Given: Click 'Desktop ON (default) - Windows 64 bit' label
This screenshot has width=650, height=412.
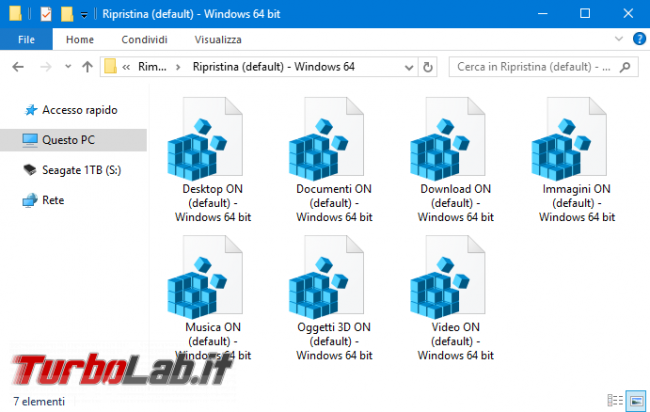Looking at the screenshot, I should coord(213,203).
